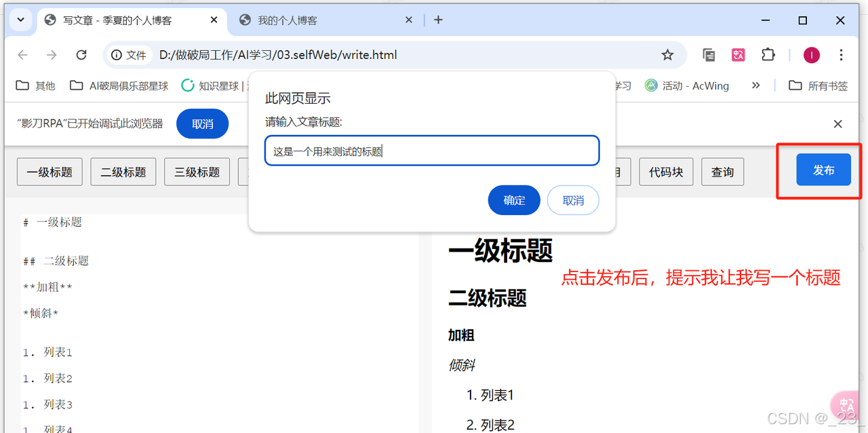The height and width of the screenshot is (433, 868).
Task: Click the browser forward arrow
Action: (x=52, y=55)
